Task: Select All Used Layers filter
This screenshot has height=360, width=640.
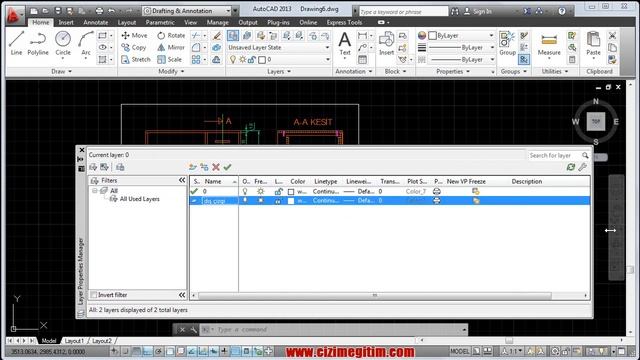Action: (140, 199)
